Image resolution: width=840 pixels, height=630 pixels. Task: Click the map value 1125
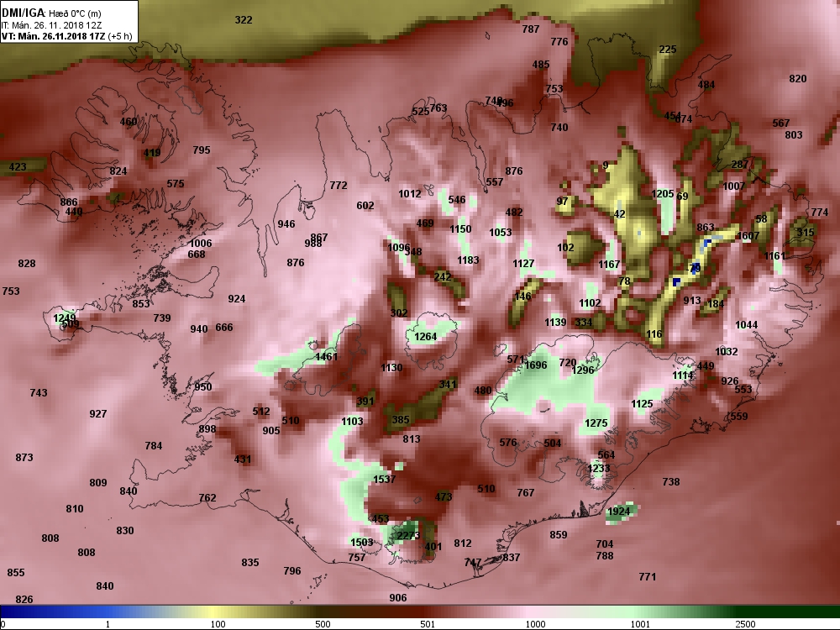(642, 404)
